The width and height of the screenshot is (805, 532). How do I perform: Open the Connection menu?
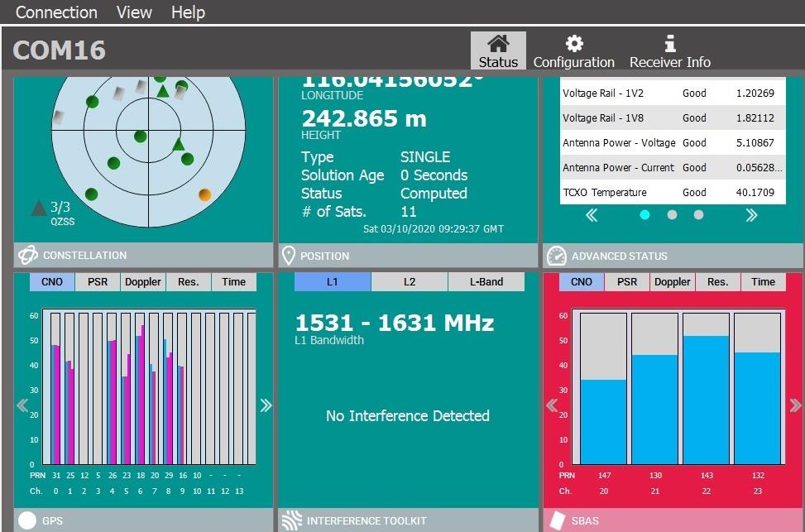56,12
